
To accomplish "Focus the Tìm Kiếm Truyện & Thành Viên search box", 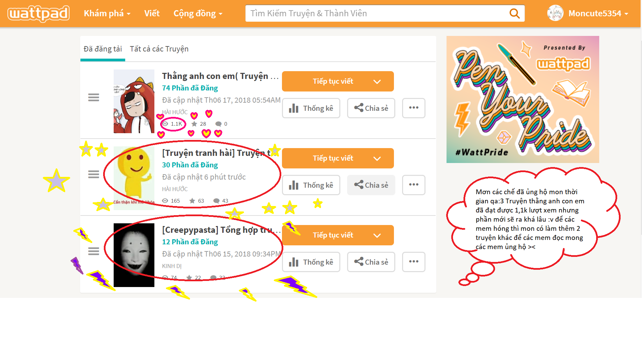I will 377,14.
